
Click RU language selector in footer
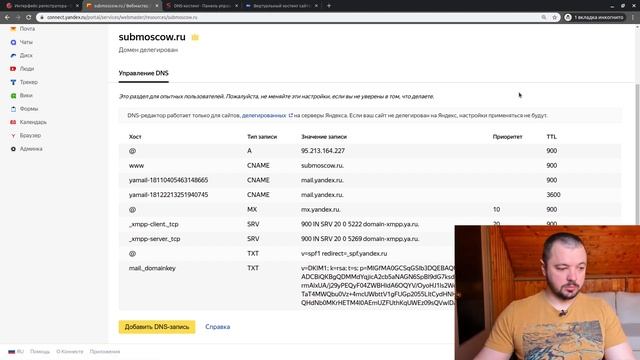(16, 351)
